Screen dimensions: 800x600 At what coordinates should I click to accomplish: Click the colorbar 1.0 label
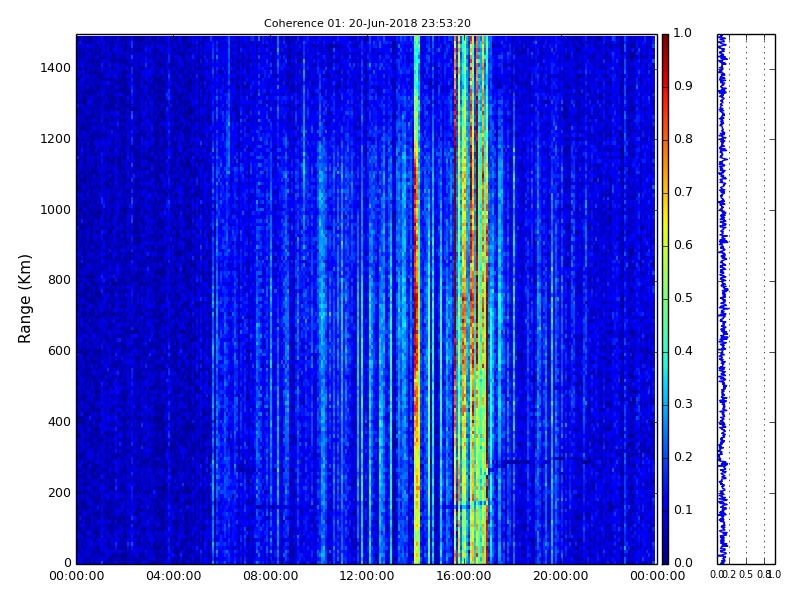pyautogui.click(x=683, y=33)
